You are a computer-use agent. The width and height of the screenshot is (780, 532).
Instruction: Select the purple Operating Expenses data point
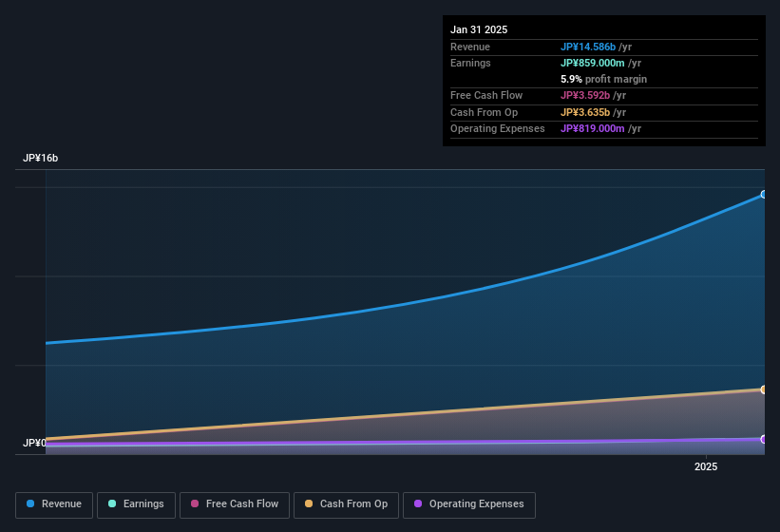[764, 440]
